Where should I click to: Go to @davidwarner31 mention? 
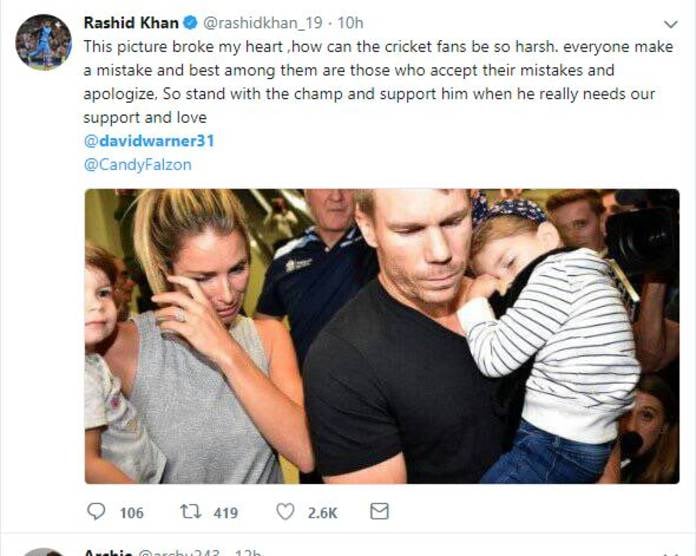tap(149, 141)
